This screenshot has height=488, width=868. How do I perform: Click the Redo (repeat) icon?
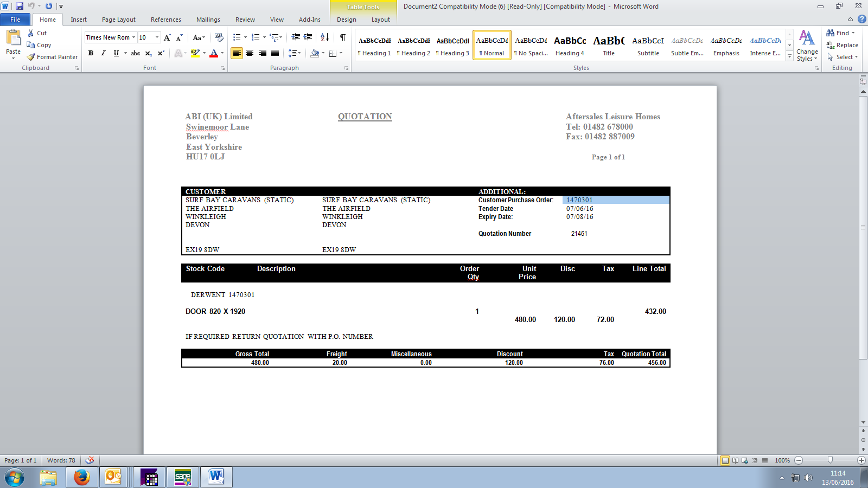tap(49, 6)
